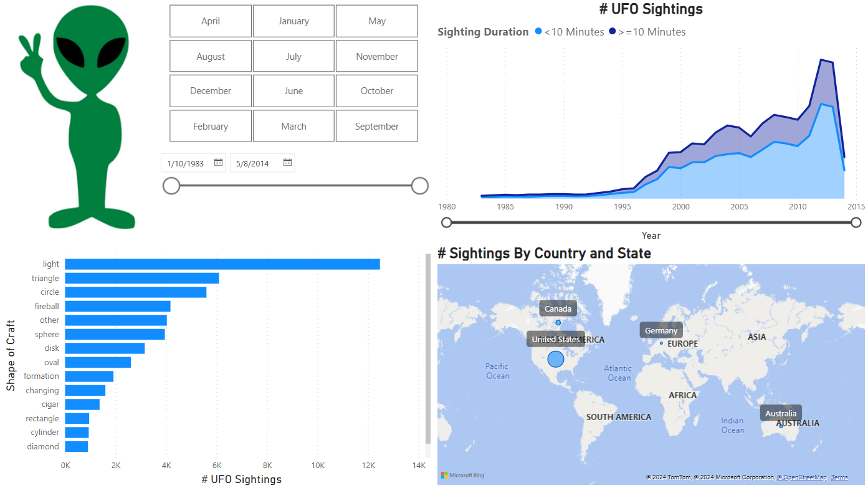Image resolution: width=868 pixels, height=488 pixels.
Task: Click the end date input field
Action: tap(253, 163)
